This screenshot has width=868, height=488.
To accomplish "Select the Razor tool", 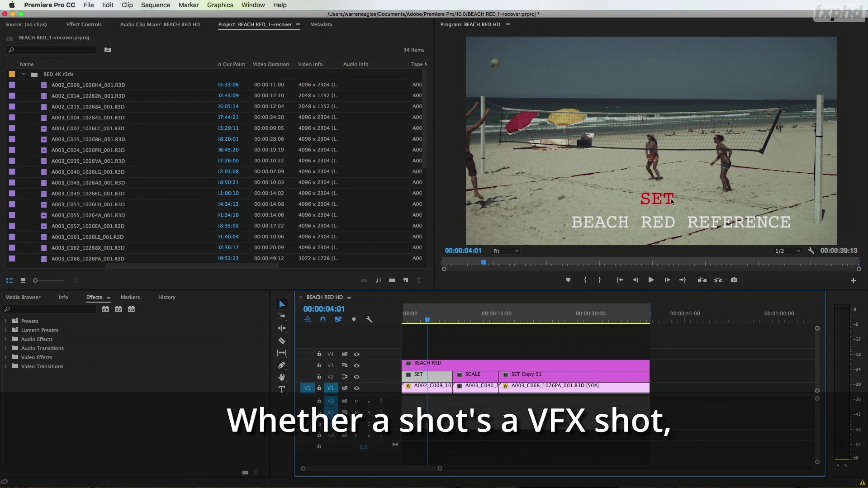I will click(282, 341).
